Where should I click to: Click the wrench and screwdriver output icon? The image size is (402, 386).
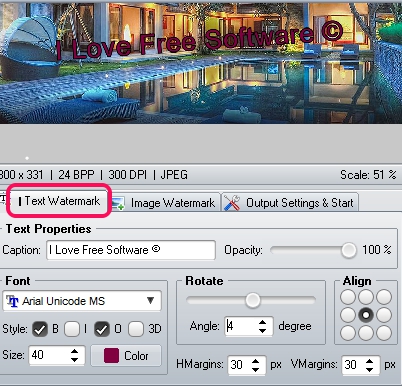pyautogui.click(x=232, y=203)
